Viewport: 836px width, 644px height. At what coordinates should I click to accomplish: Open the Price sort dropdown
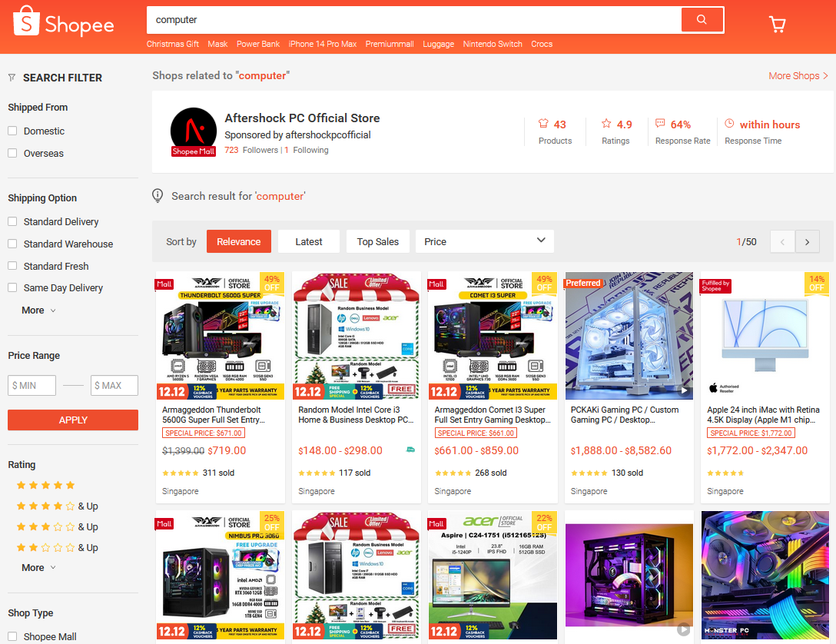click(x=485, y=241)
